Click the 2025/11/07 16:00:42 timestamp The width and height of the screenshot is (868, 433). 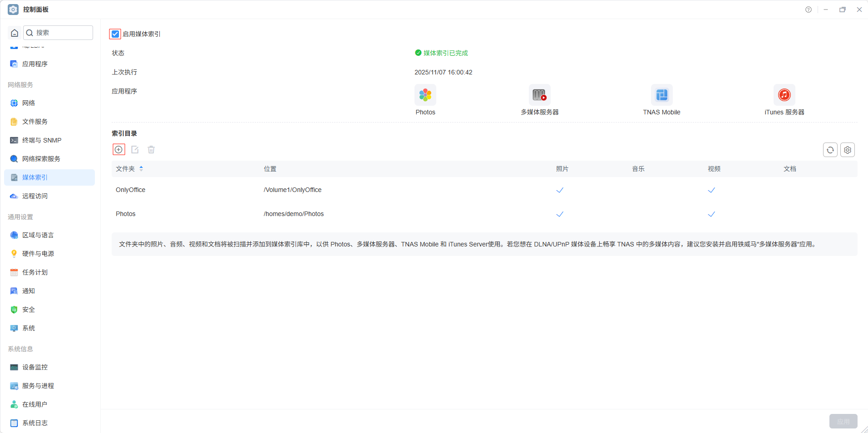pyautogui.click(x=444, y=72)
